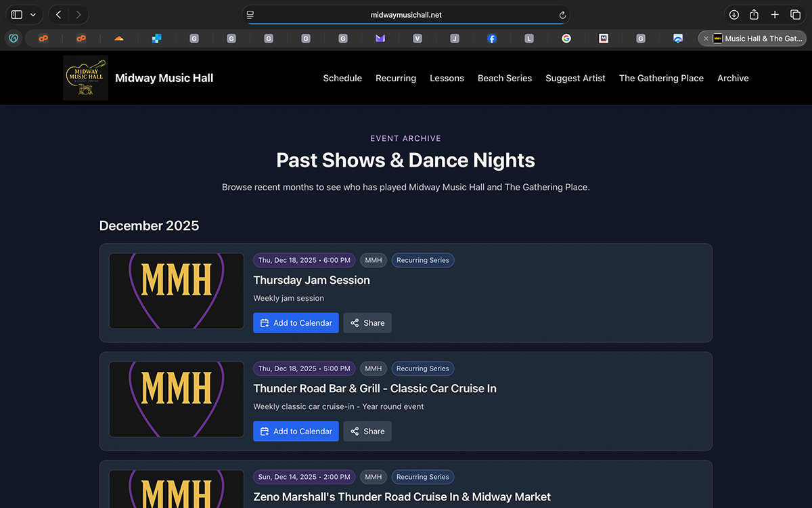The image size is (812, 508).
Task: Click the Thu, Dec 18, 2025 • 6:00 PM badge
Action: coord(304,260)
